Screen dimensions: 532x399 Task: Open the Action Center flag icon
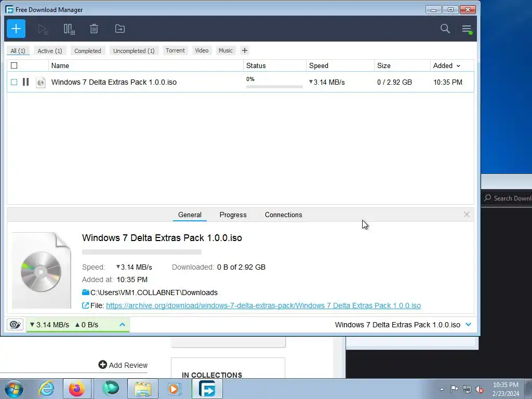pos(454,389)
